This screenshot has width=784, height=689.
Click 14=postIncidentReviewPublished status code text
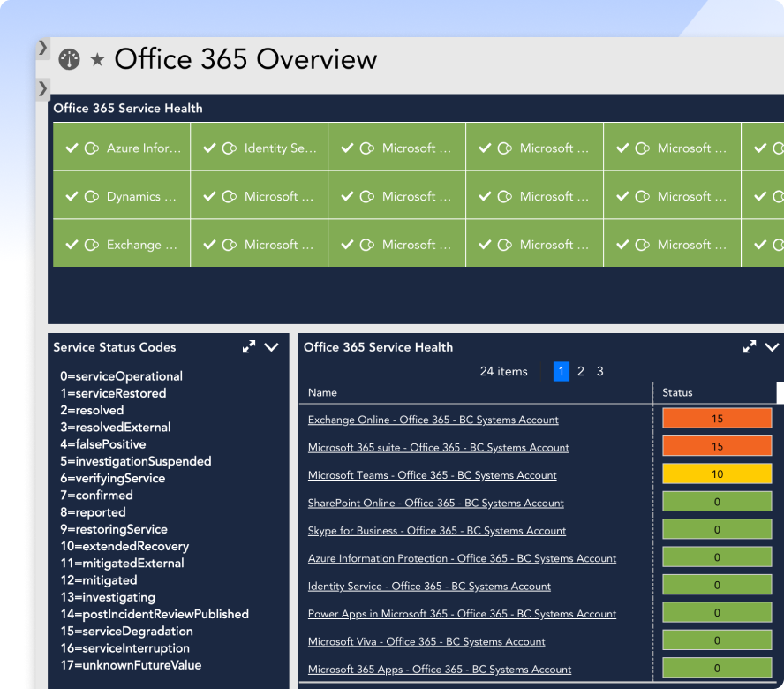[x=155, y=615]
